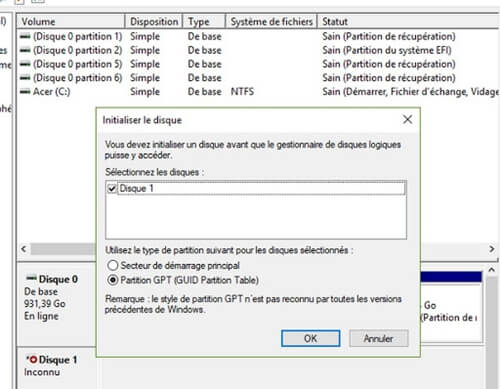The height and width of the screenshot is (389, 500).
Task: Close the Initialiser le disque dialog
Action: pyautogui.click(x=407, y=119)
